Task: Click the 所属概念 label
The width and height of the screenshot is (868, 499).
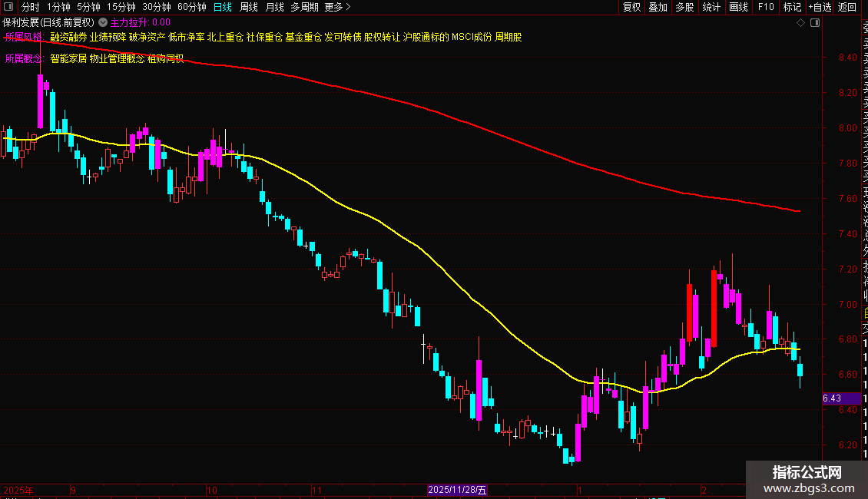Action: point(25,58)
